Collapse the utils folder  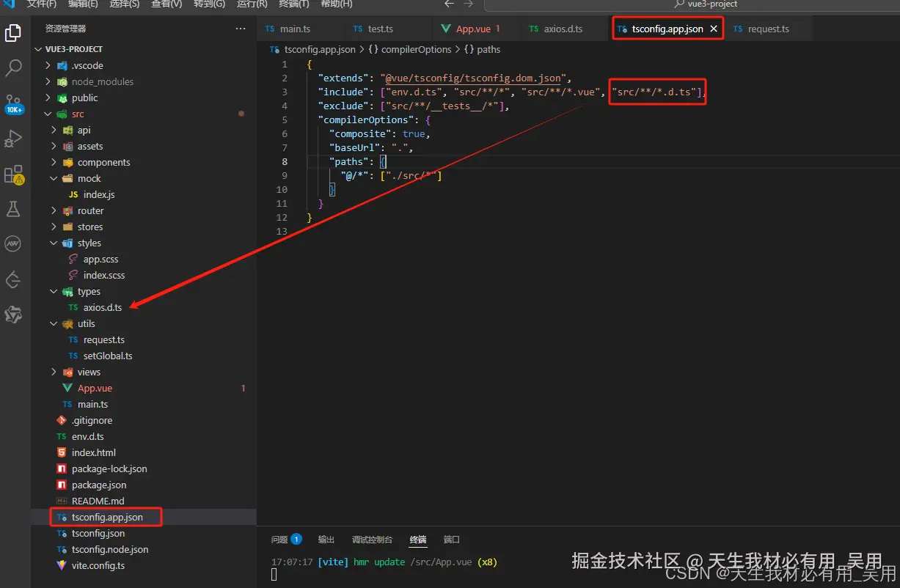[x=144, y=323]
